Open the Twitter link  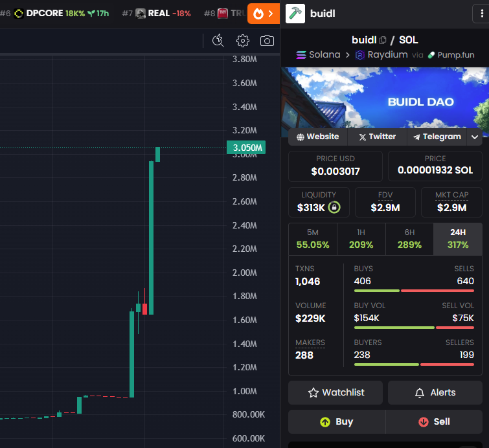pyautogui.click(x=378, y=137)
